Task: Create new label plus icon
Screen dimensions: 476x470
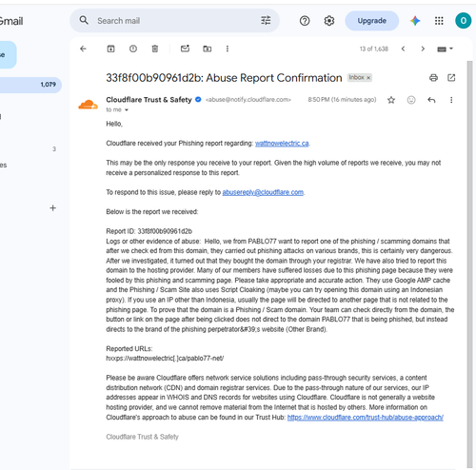Action: point(53,208)
